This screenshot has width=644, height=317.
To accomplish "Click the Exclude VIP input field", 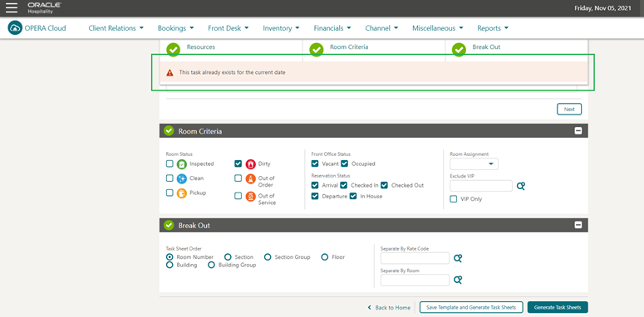I will click(x=481, y=186).
